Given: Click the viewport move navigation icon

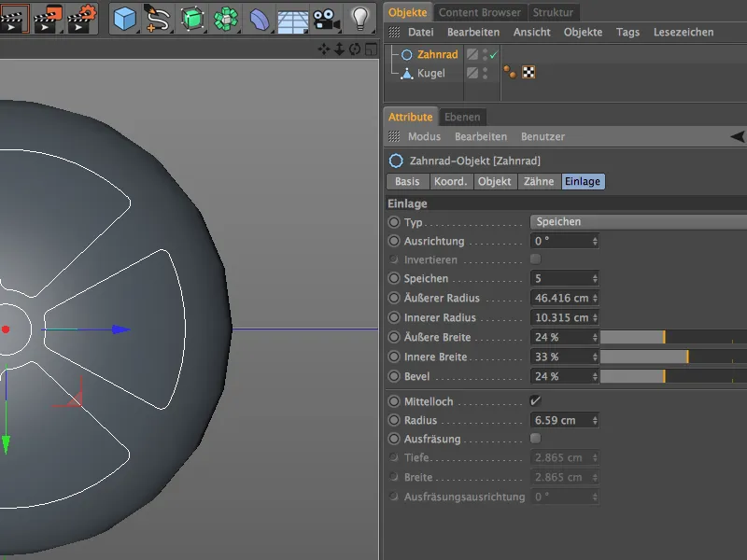Looking at the screenshot, I should click(x=323, y=49).
